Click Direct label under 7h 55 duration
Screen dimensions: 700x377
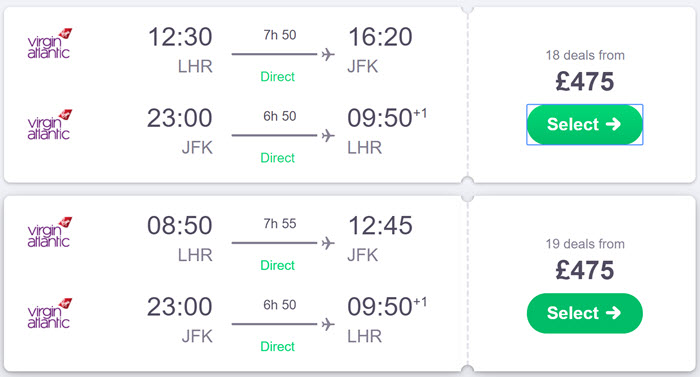click(278, 265)
